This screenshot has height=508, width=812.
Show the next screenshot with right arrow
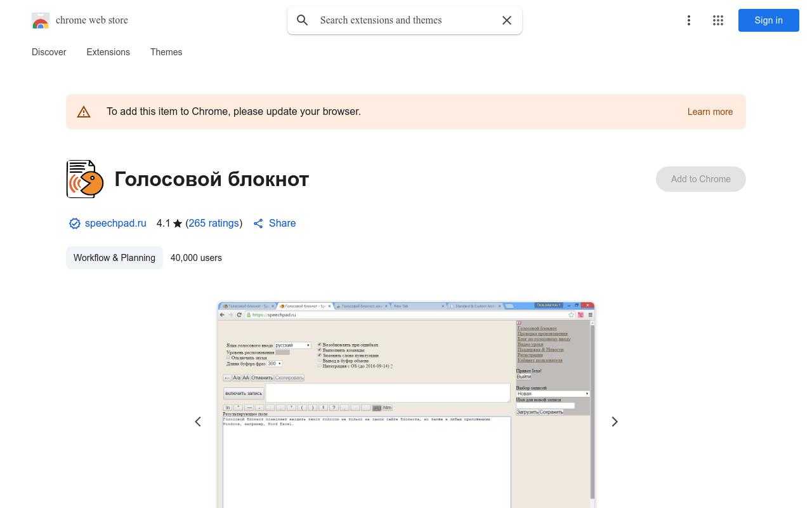click(614, 422)
